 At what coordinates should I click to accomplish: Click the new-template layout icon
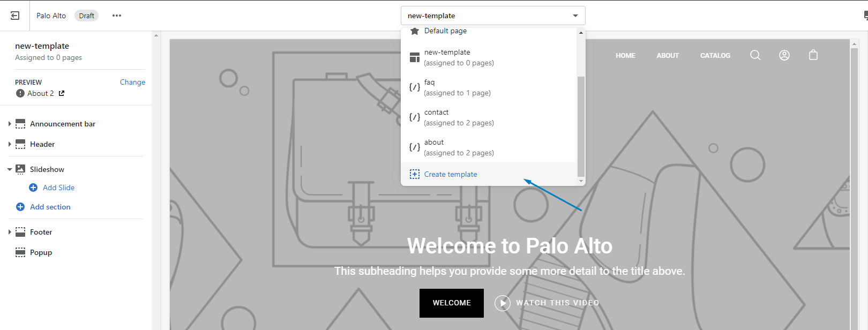pyautogui.click(x=415, y=57)
